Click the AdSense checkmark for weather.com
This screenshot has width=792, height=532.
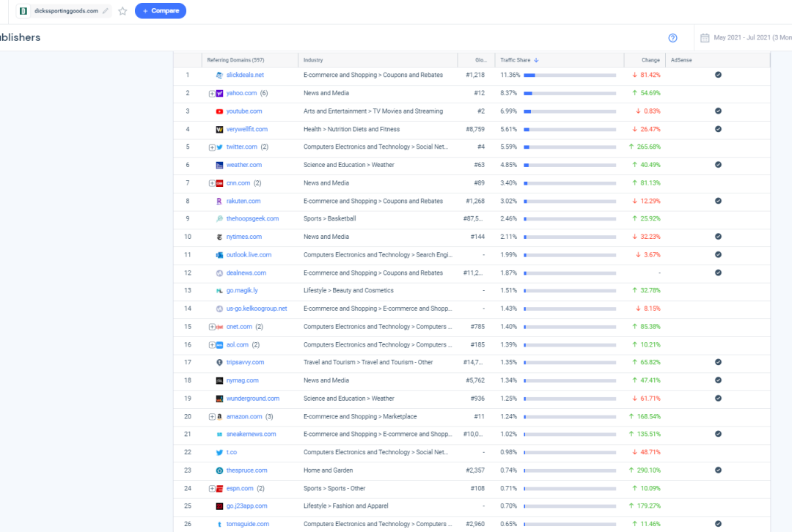click(718, 165)
